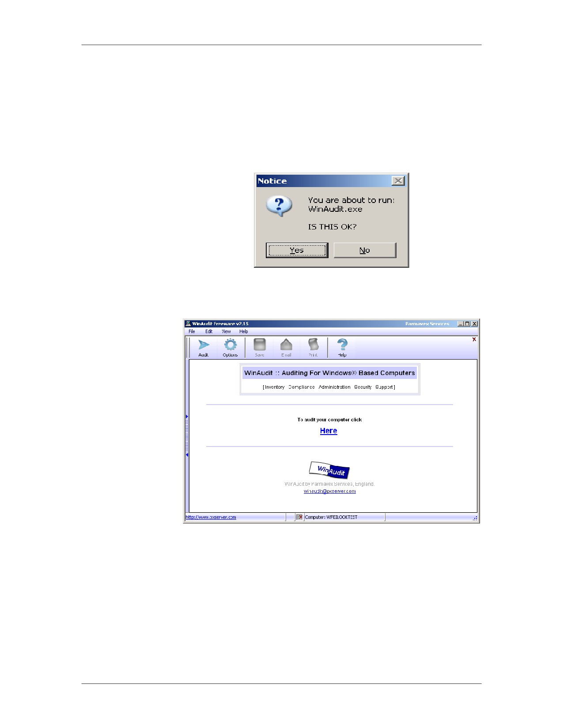Open the File menu in WinAudit
The image size is (563, 728).
click(x=192, y=331)
